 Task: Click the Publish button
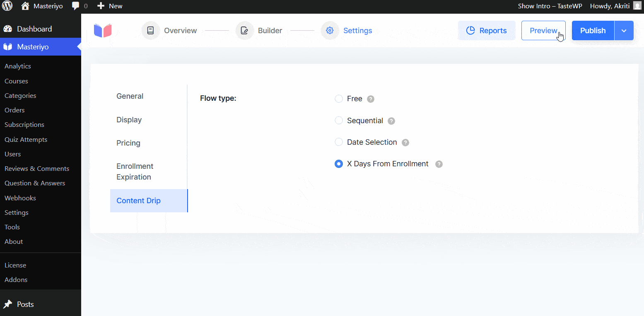[x=593, y=31]
